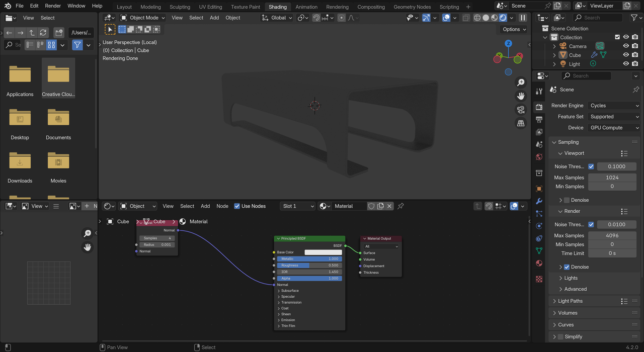
Task: Pin the node editor material
Action: [x=401, y=206]
